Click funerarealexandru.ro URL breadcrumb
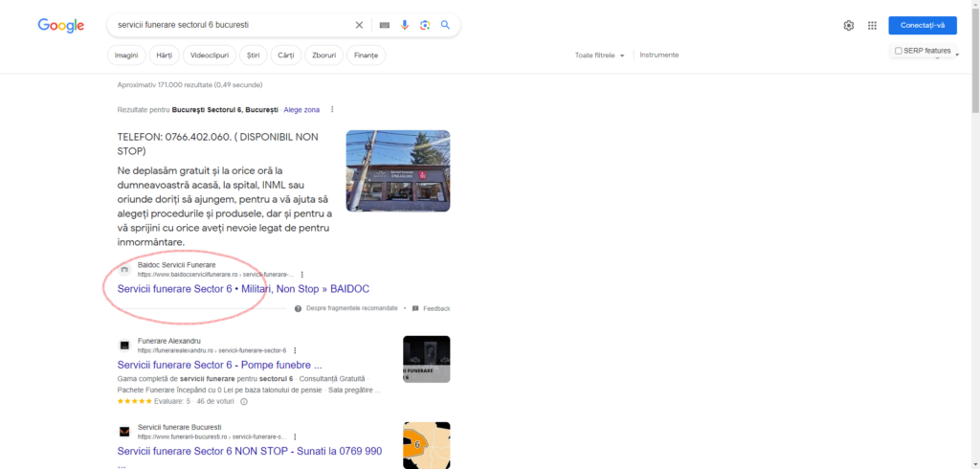 pos(212,351)
